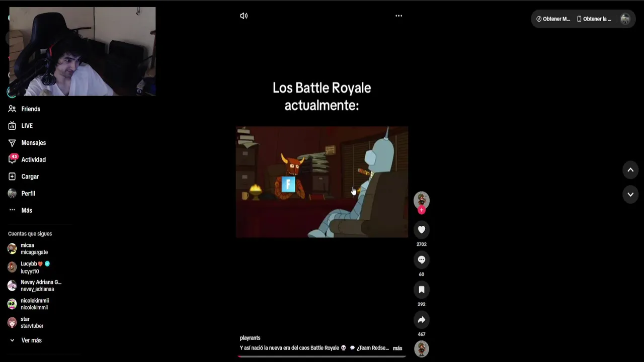Open the creator avatar above the like button
The height and width of the screenshot is (362, 644).
422,200
